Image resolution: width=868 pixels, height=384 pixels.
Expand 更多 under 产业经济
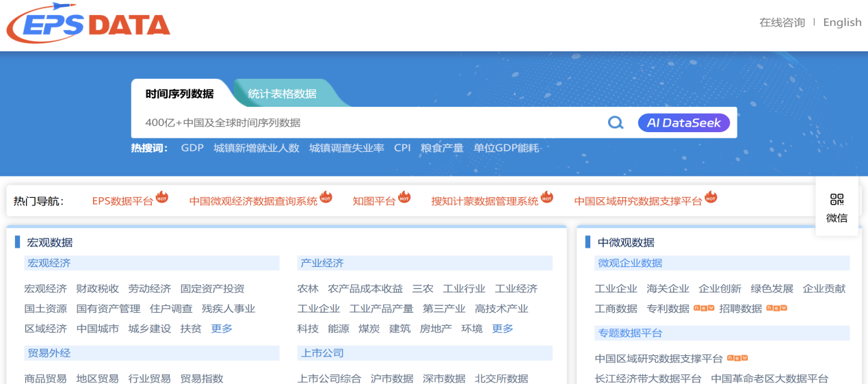coord(503,329)
